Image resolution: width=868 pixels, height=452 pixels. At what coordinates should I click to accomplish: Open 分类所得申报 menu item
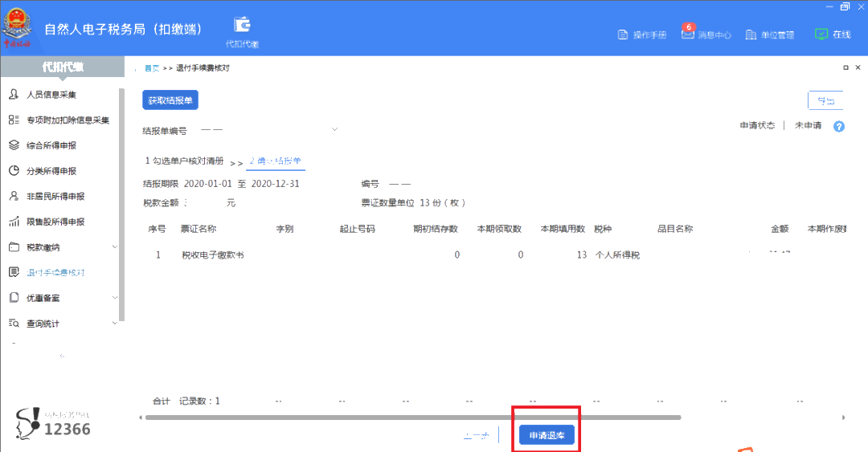(x=51, y=171)
